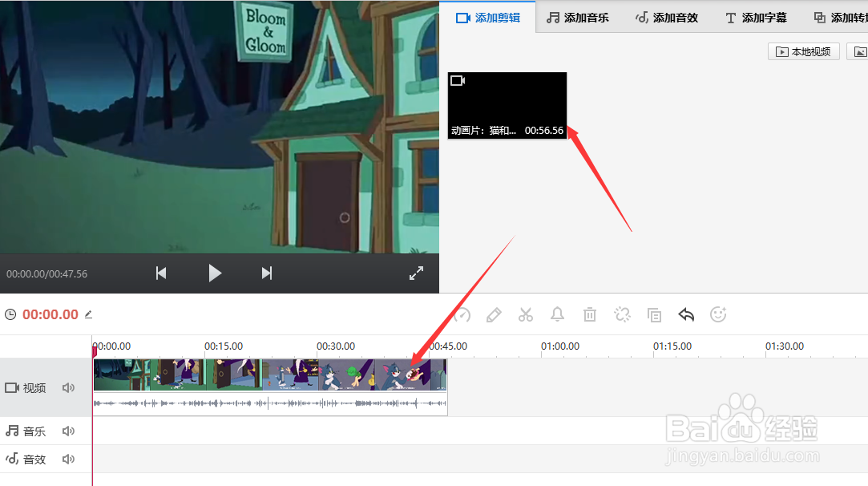Click the 本地视频 import button

(x=804, y=51)
